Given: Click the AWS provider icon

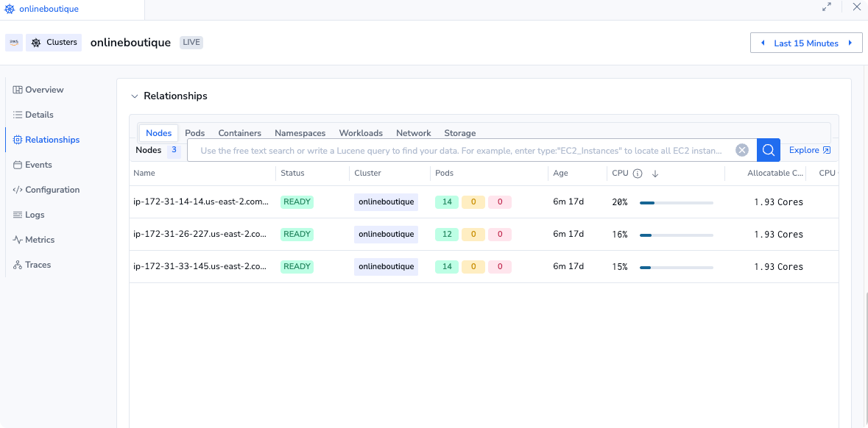Looking at the screenshot, I should tap(14, 43).
